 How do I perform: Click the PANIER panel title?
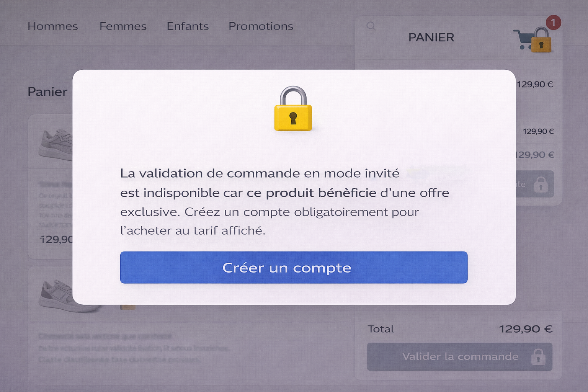[431, 38]
